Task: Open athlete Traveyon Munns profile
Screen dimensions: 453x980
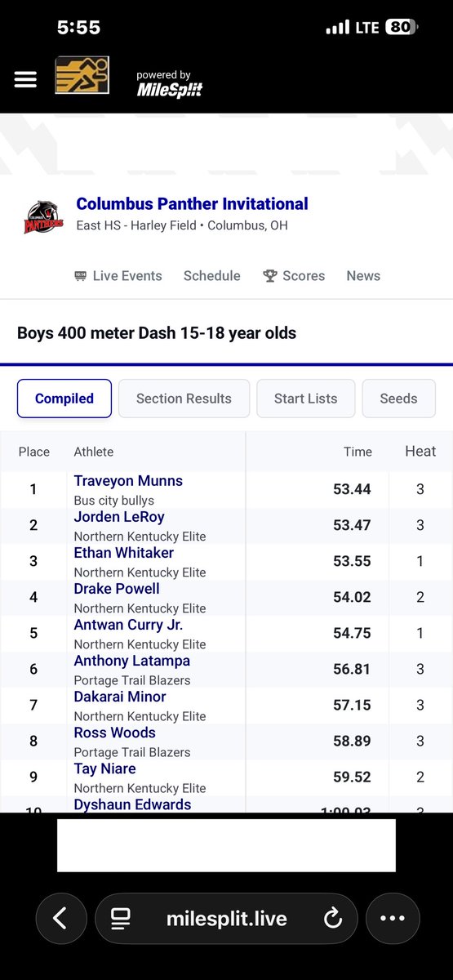Action: (x=128, y=481)
